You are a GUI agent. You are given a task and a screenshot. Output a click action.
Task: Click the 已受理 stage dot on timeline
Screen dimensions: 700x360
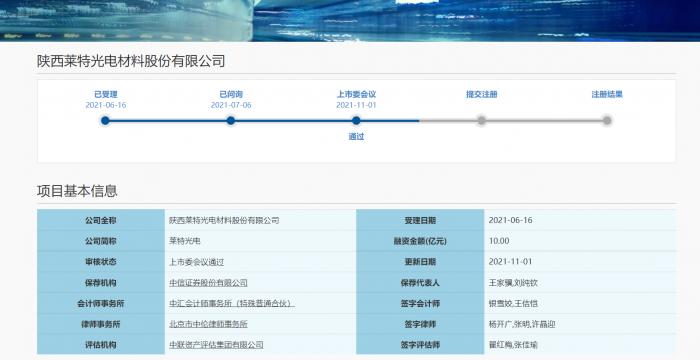point(105,121)
